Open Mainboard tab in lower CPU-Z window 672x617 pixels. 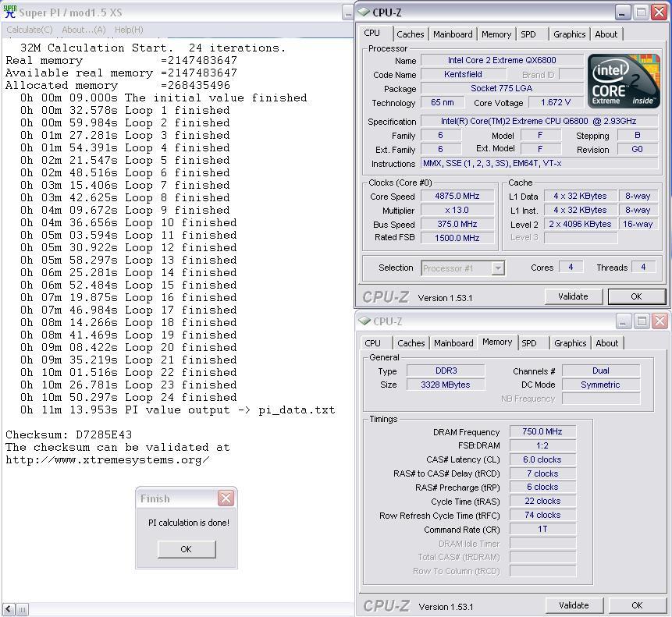tap(453, 343)
